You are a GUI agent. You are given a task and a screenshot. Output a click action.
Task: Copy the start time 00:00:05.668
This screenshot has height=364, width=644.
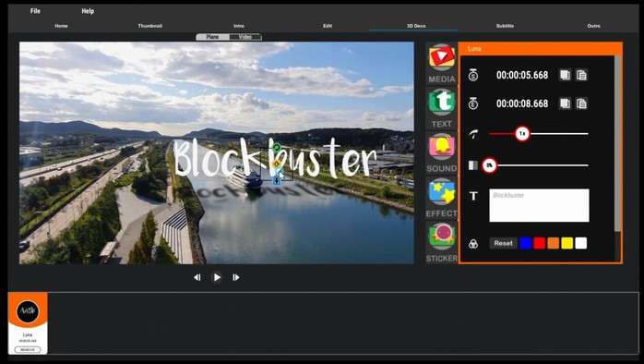coord(565,75)
